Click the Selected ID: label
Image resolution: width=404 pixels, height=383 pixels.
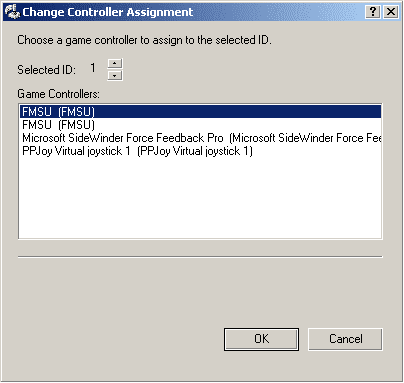(x=46, y=70)
